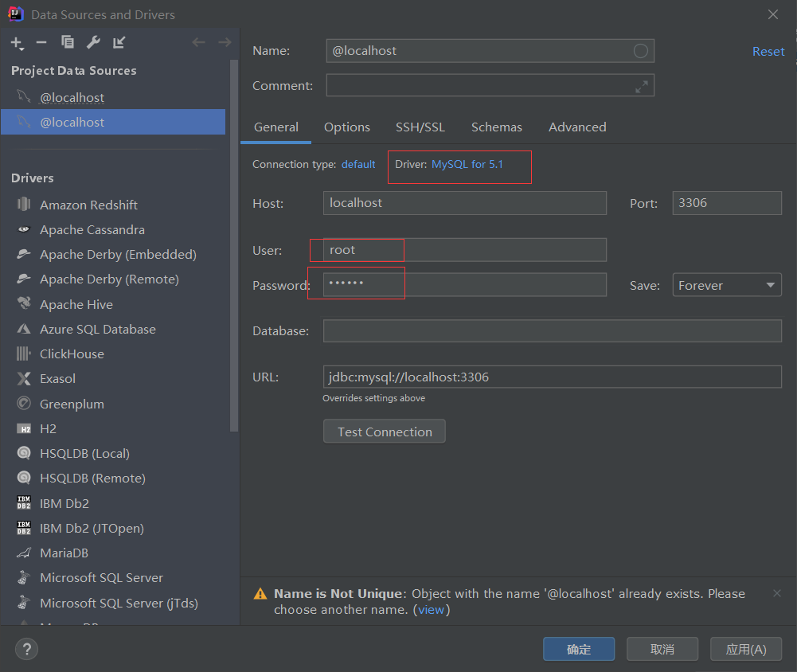797x672 pixels.
Task: Open view link in warning message
Action: (431, 609)
